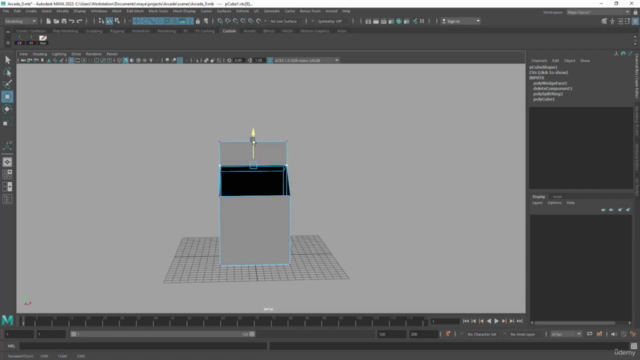This screenshot has height=360, width=640.
Task: Open the Sign In dropdown
Action: 461,21
